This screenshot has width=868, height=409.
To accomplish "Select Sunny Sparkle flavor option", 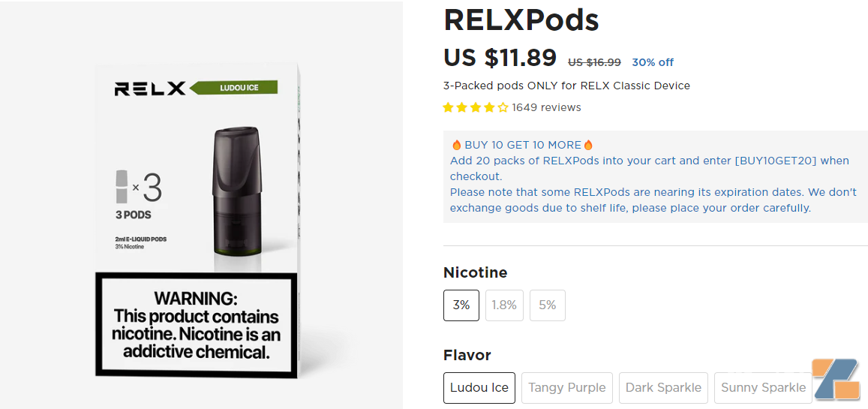I will [x=763, y=388].
